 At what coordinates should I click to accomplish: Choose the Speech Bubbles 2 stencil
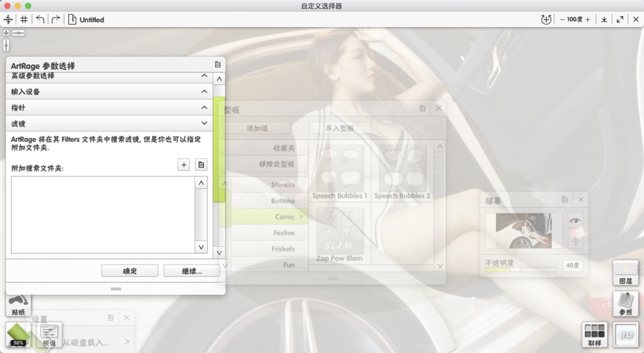click(402, 171)
